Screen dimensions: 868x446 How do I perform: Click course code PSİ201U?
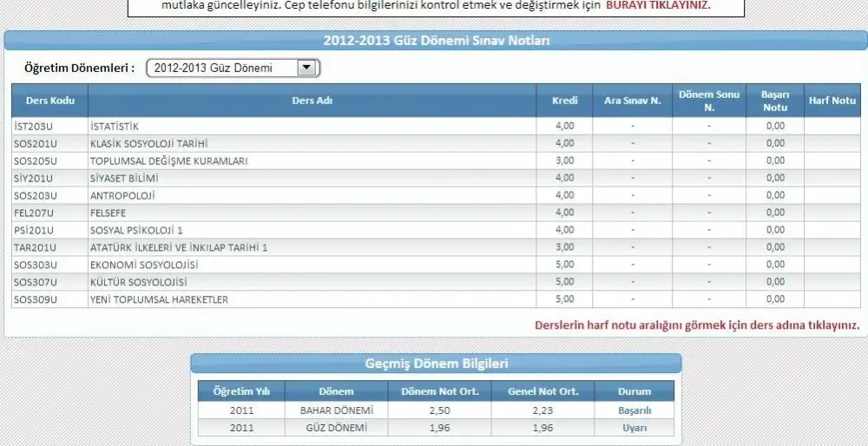tap(34, 230)
